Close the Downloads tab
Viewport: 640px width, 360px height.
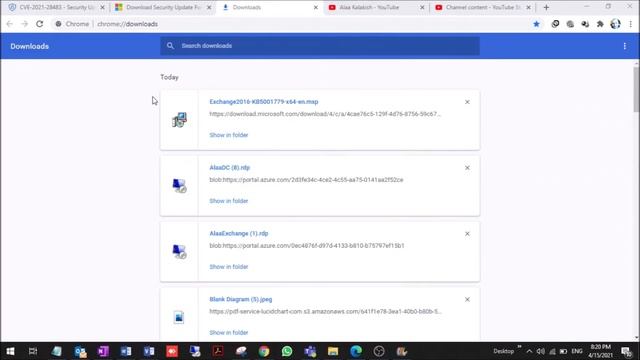(x=316, y=7)
